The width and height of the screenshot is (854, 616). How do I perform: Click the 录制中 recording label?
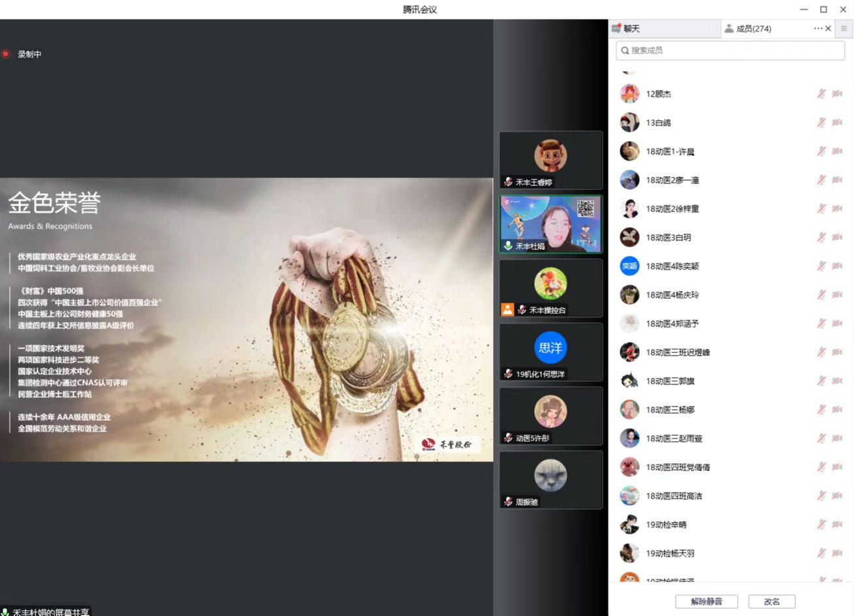pos(29,54)
